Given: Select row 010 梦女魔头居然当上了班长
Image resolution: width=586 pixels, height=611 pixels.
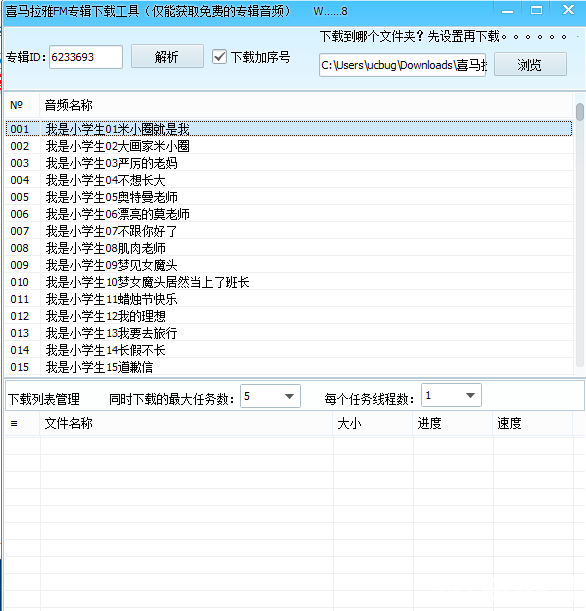Looking at the screenshot, I should [x=289, y=282].
